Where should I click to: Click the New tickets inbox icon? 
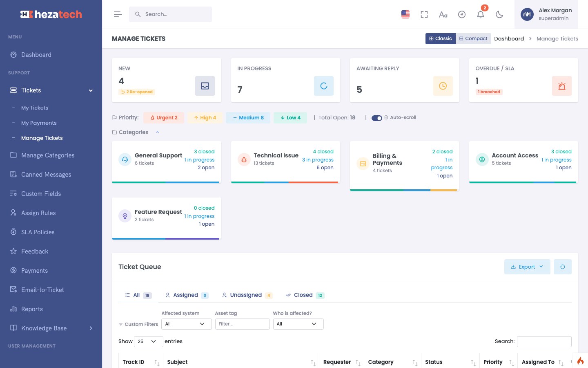click(205, 86)
